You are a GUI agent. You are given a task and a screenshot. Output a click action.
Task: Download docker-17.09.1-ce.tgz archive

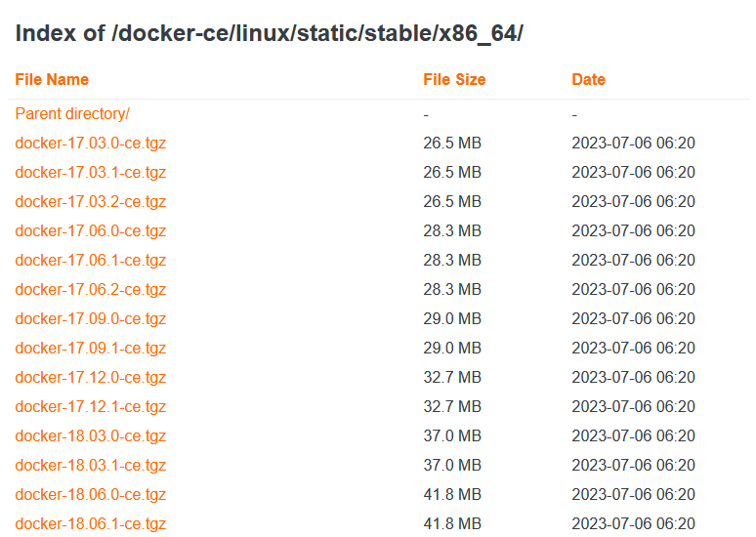[91, 348]
